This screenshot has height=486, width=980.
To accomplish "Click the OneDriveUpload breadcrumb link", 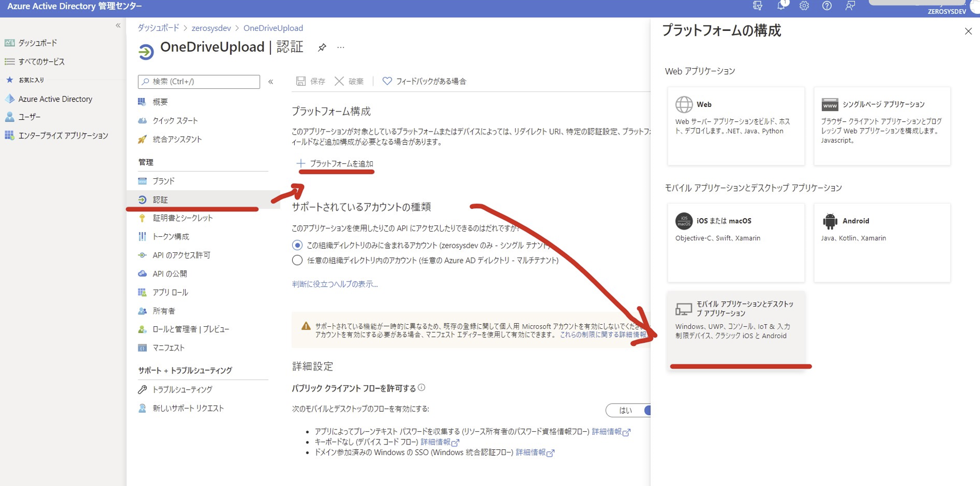I will point(273,28).
